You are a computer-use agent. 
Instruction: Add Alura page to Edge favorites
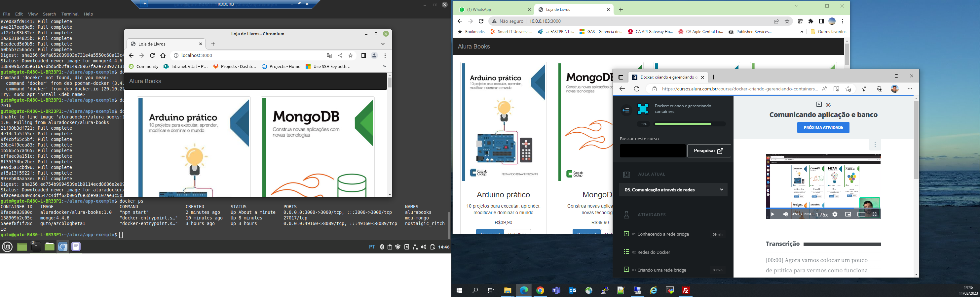tap(848, 89)
